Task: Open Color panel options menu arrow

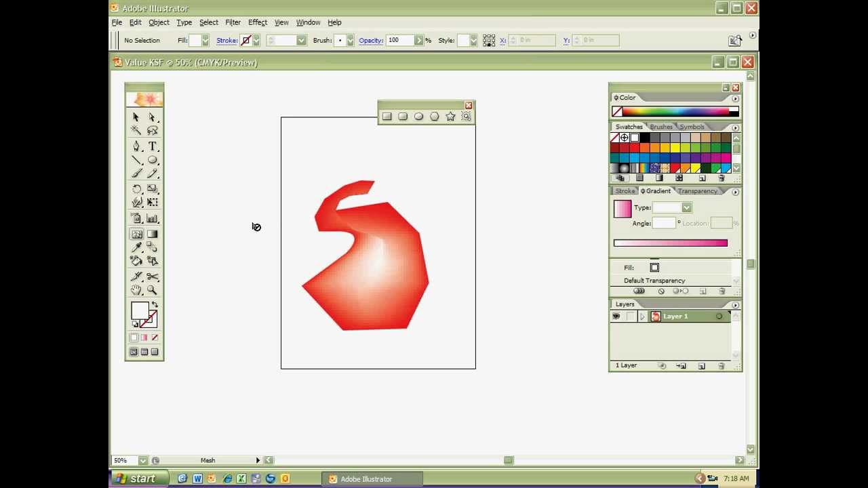Action: point(735,98)
